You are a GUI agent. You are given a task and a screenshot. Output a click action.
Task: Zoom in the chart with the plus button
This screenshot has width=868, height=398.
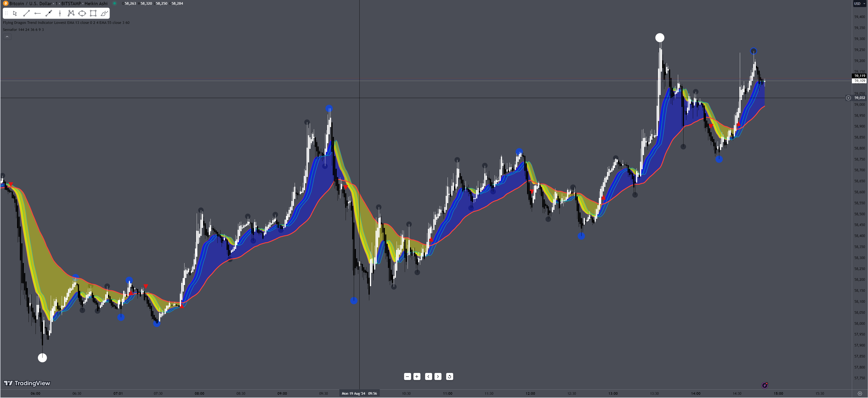click(x=417, y=376)
